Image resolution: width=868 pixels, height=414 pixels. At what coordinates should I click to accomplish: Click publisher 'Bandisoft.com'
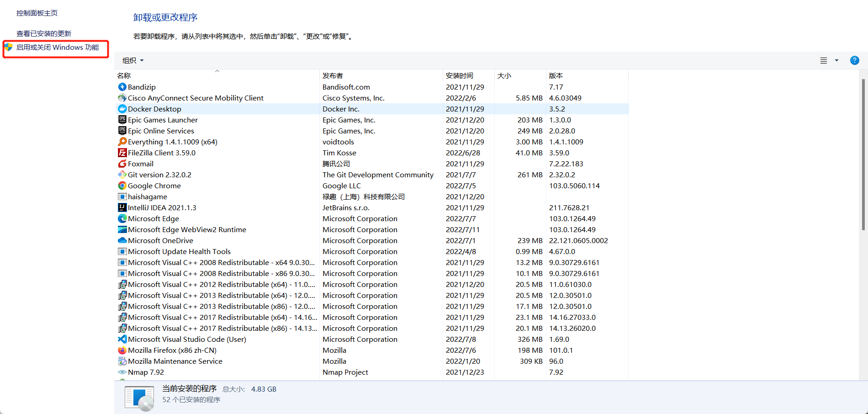pos(346,87)
